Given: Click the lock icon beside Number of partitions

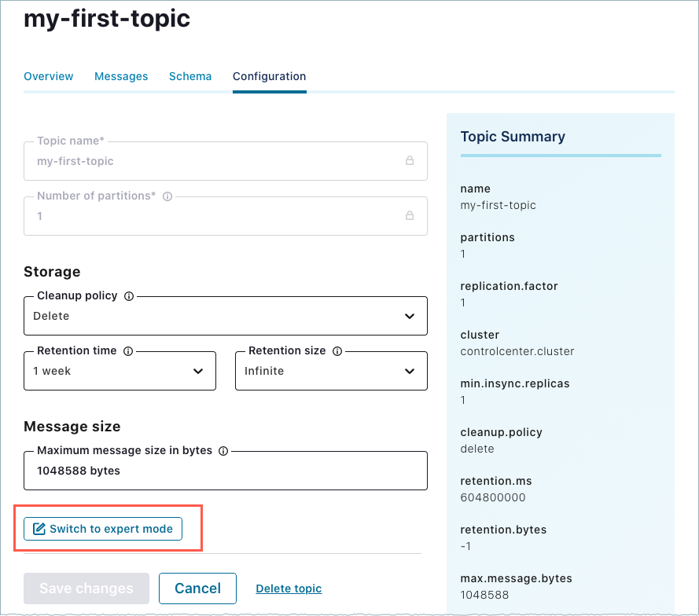Looking at the screenshot, I should [x=410, y=215].
